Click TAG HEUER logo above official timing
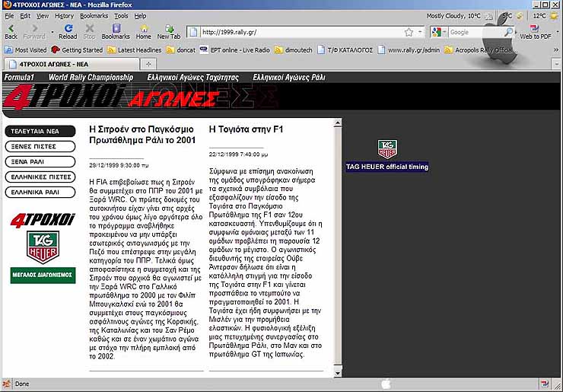563x392 pixels. (387, 149)
